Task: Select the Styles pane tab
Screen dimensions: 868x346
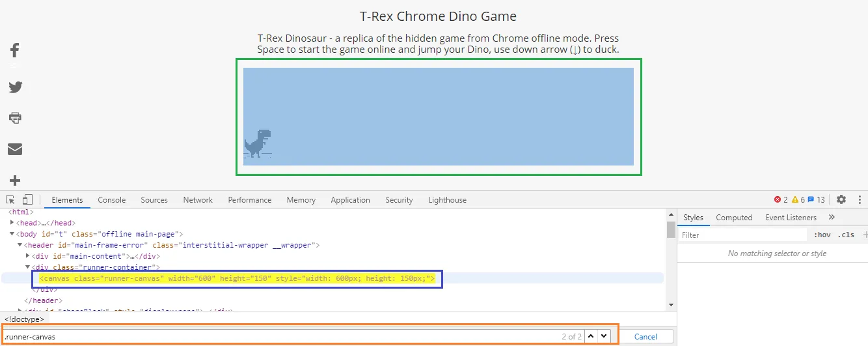Action: point(693,218)
